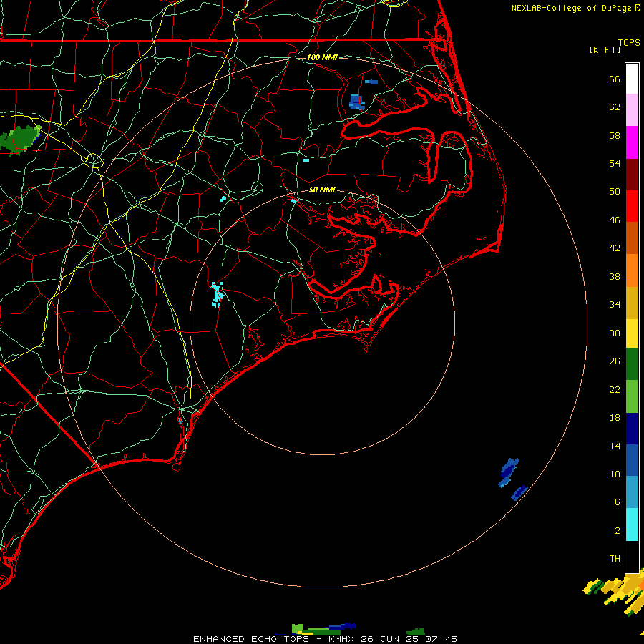The image size is (644, 644).
Task: Click the blue echo inside the northeast small circle
Action: coord(356,102)
